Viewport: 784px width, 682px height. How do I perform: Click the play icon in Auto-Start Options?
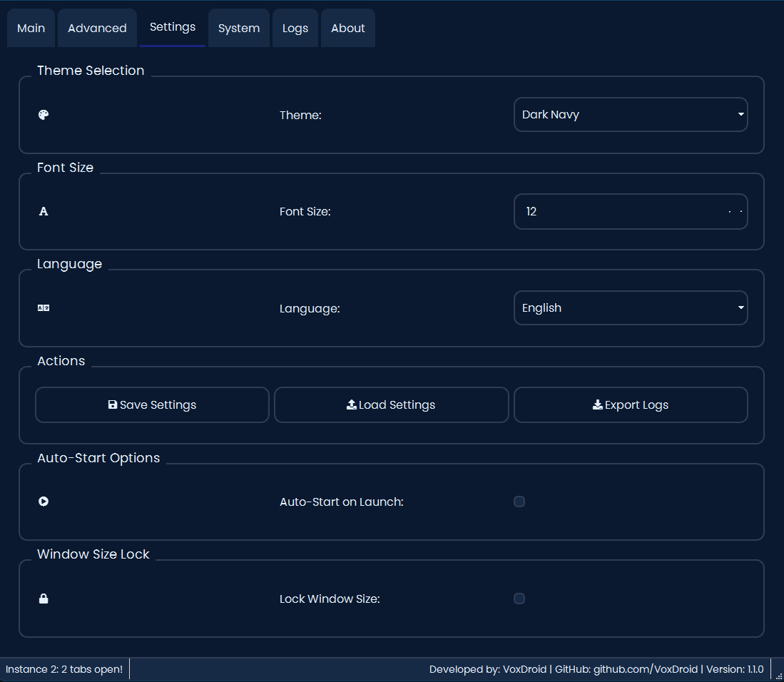[44, 502]
